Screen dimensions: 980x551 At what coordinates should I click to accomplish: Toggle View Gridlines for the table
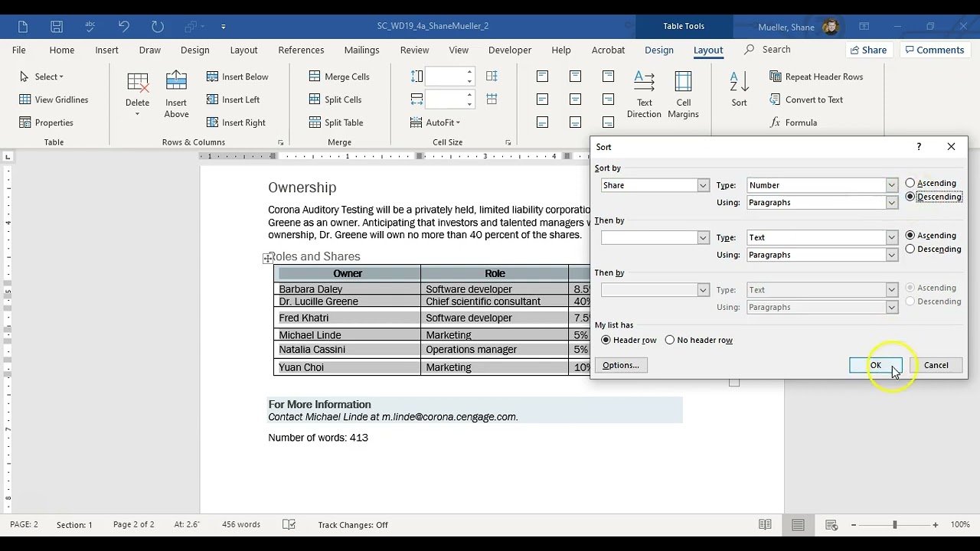pos(54,99)
